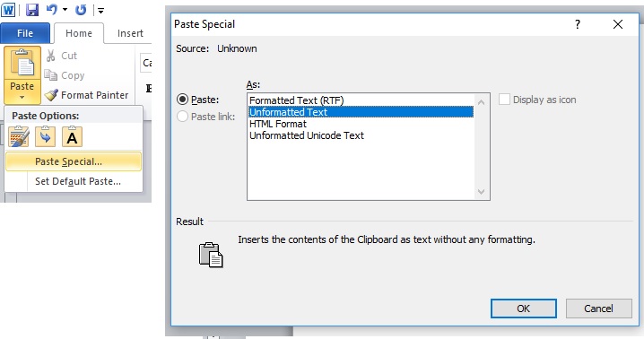Select the Paste link radio button
Image resolution: width=644 pixels, height=339 pixels.
[x=182, y=117]
